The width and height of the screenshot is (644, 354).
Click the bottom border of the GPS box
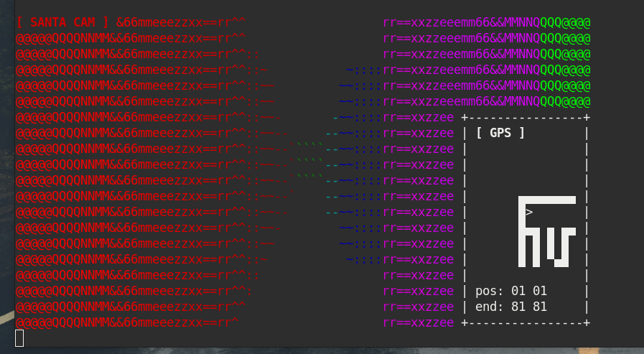526,322
